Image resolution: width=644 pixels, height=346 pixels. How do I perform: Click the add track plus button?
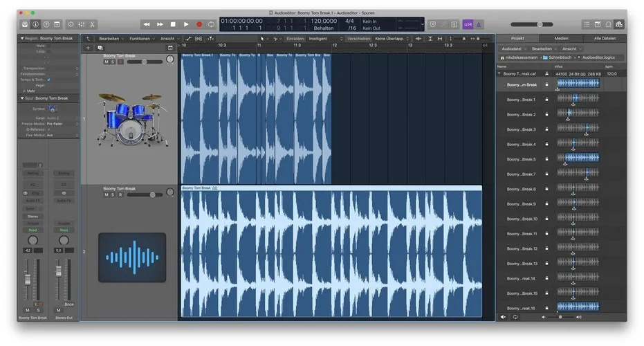pyautogui.click(x=88, y=48)
